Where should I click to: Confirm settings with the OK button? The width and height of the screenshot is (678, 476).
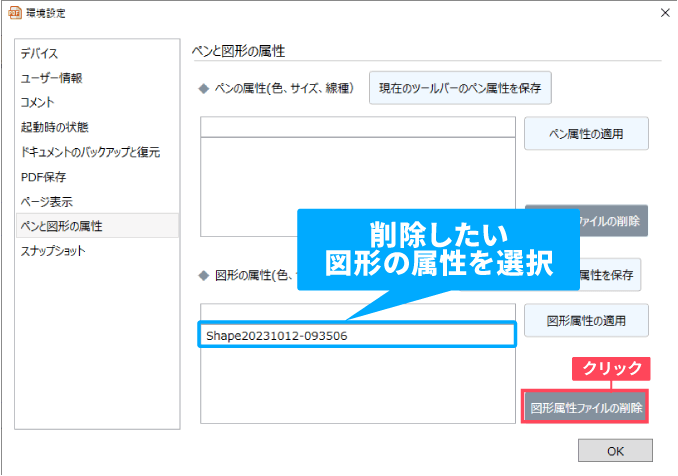pos(614,450)
